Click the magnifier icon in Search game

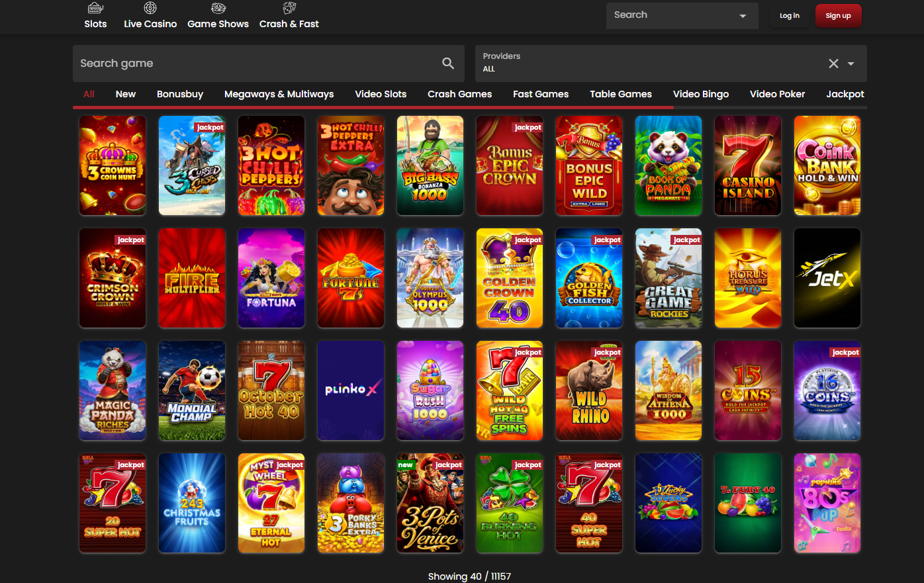point(448,64)
